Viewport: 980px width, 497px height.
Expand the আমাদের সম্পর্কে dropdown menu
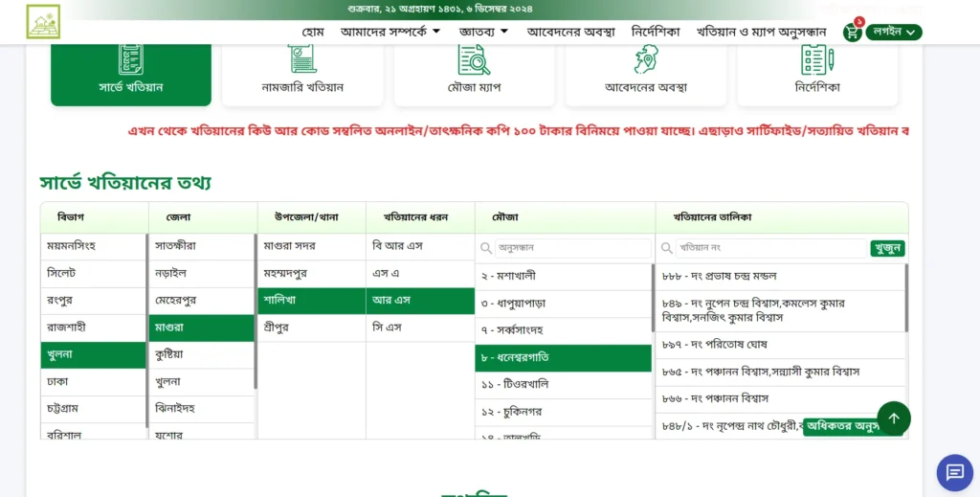coord(390,32)
